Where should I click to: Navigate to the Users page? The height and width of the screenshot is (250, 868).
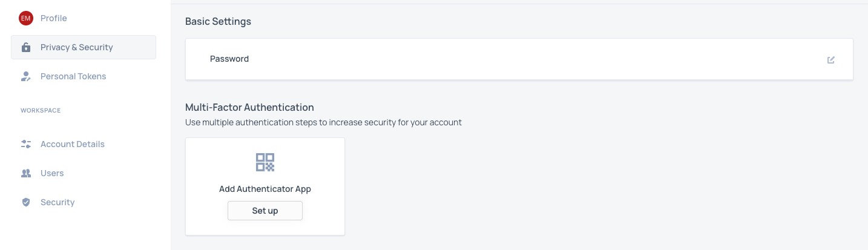tap(52, 173)
